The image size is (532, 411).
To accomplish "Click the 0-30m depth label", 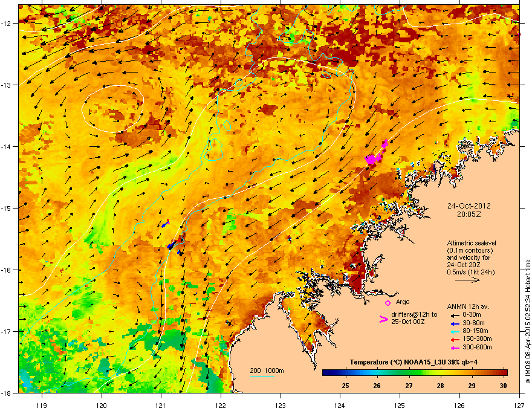I will 472,315.
